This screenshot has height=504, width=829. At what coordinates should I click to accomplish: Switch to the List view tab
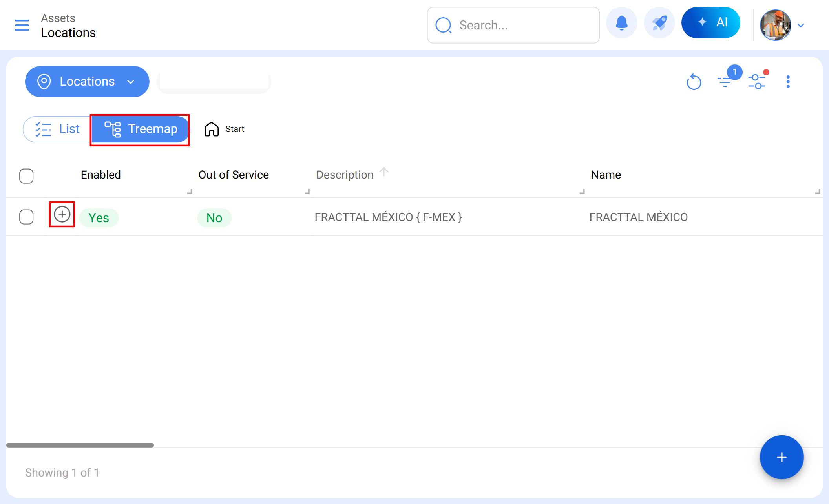point(57,129)
